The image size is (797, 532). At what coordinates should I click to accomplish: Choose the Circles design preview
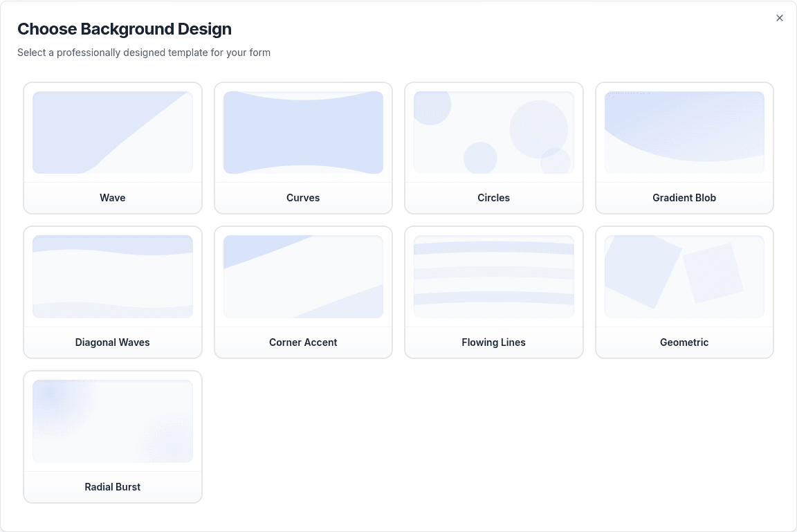pos(493,132)
